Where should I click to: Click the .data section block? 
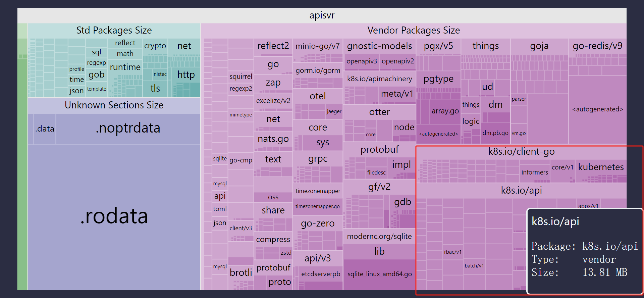45,129
